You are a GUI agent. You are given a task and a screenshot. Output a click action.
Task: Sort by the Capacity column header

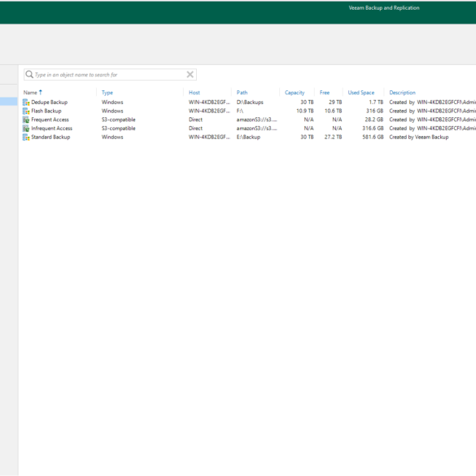click(x=295, y=93)
